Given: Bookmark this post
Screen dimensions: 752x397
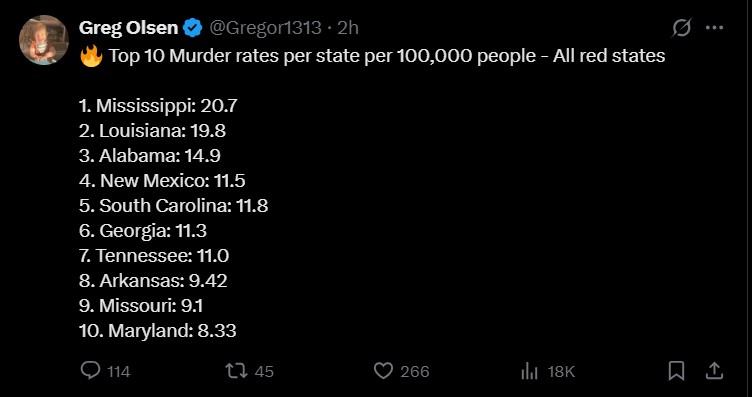Looking at the screenshot, I should click(676, 371).
